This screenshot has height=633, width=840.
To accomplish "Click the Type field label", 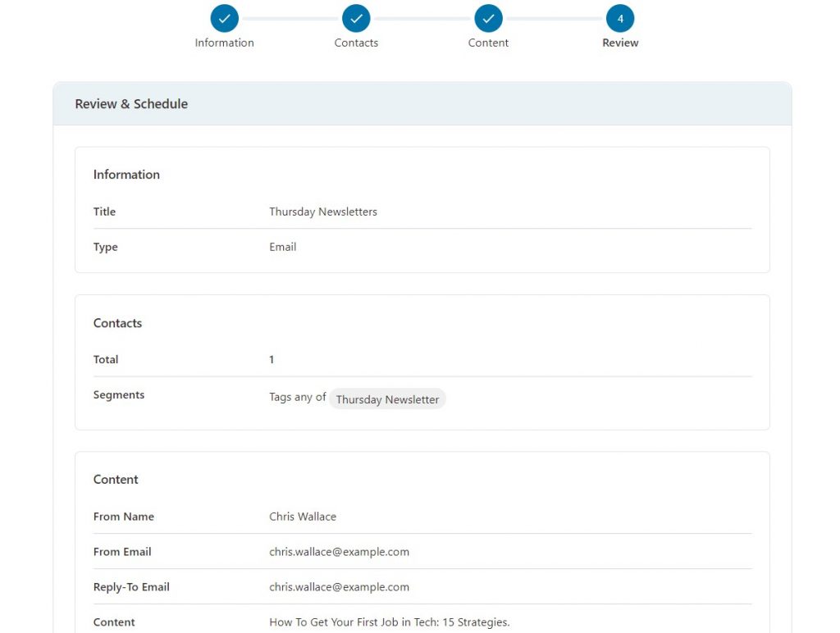I will 106,247.
